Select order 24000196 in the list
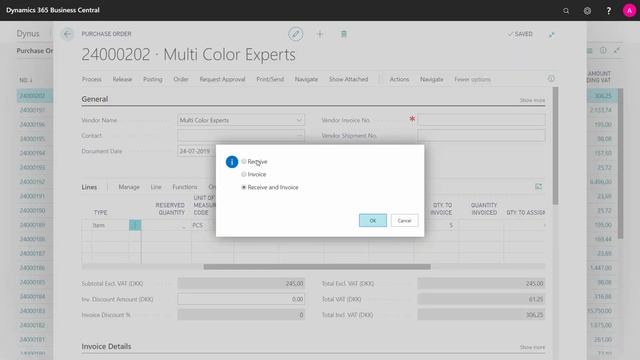Viewport: 640px width, 360px height. coord(32,124)
